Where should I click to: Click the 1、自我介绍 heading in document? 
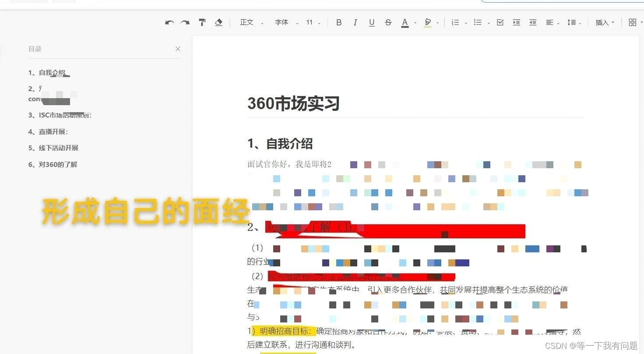click(280, 144)
